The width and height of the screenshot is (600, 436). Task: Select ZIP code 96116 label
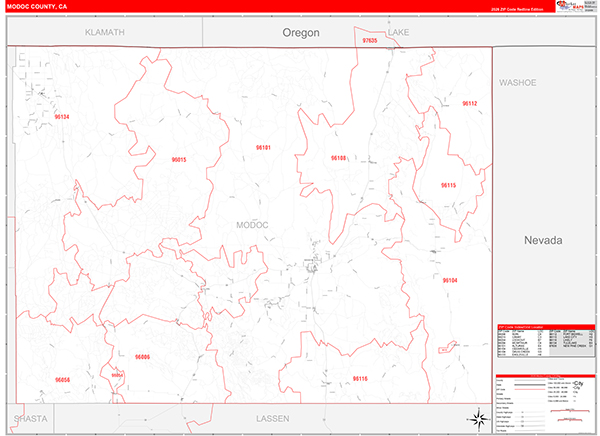click(360, 379)
